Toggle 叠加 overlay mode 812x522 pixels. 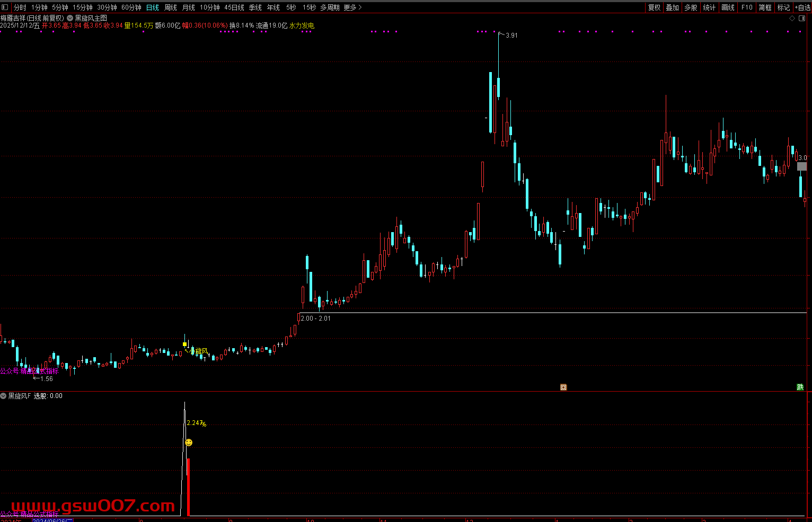(673, 7)
